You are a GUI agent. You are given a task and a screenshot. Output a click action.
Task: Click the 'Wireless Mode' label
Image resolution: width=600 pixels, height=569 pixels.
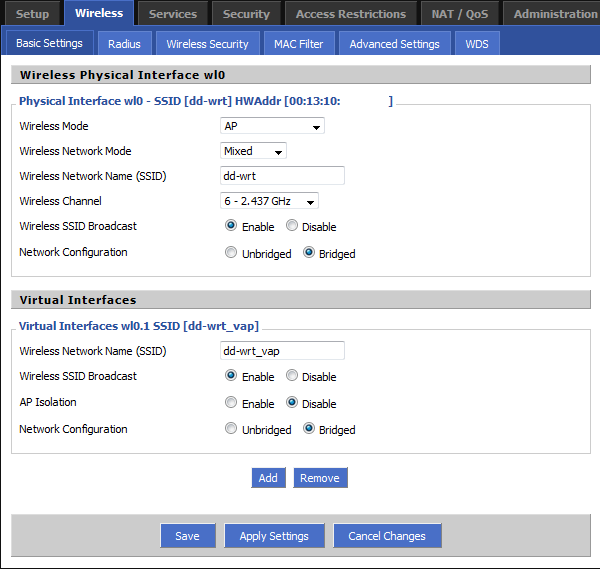pos(54,126)
